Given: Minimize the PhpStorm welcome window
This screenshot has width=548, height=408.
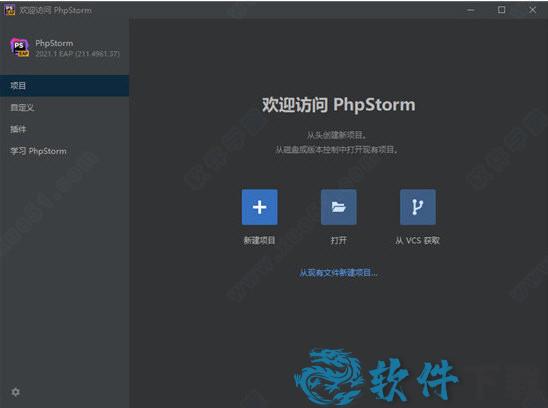Looking at the screenshot, I should 471,10.
